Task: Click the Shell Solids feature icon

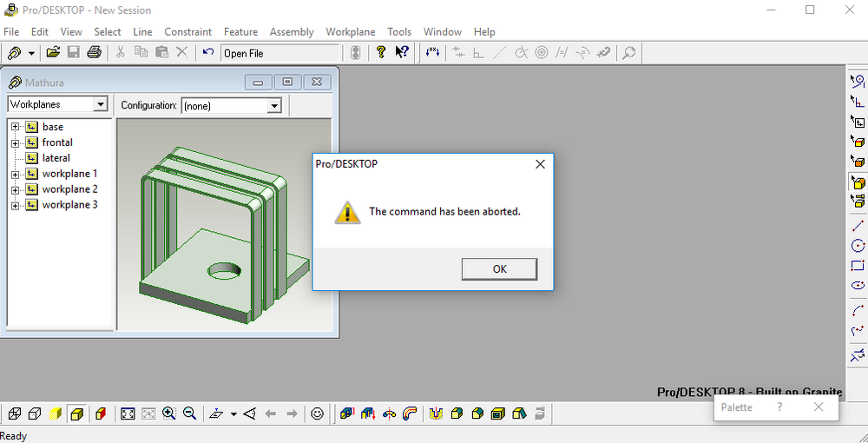Action: [498, 413]
